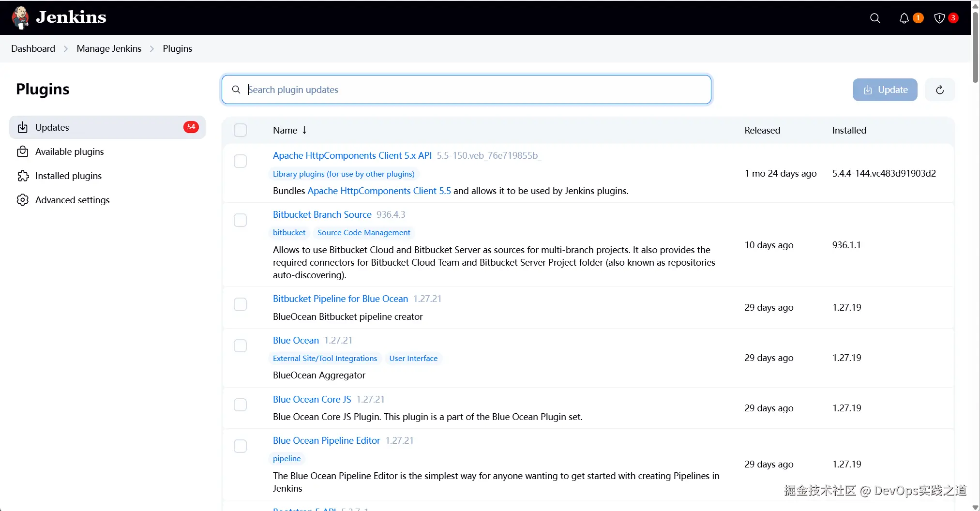The width and height of the screenshot is (980, 511).
Task: Click the 'BlueOcean Bitbucket pipeline creator' description
Action: 348,316
